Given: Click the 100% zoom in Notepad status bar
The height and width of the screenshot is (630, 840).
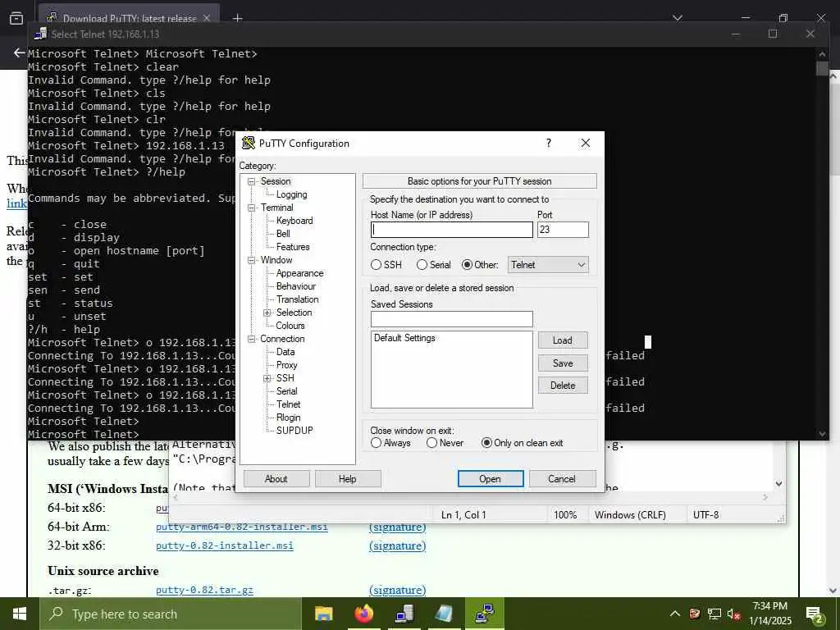Looking at the screenshot, I should pyautogui.click(x=565, y=515).
